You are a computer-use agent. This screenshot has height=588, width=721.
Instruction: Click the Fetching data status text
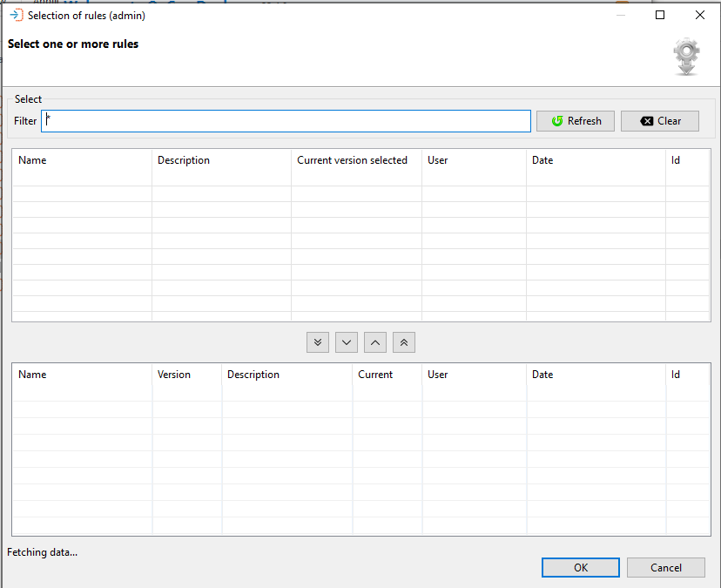43,552
